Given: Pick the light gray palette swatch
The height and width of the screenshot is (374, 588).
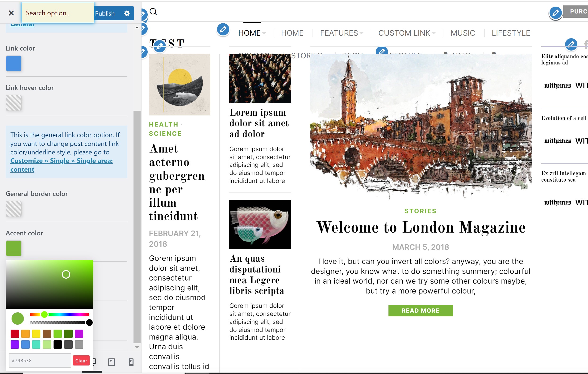Looking at the screenshot, I should 79,344.
